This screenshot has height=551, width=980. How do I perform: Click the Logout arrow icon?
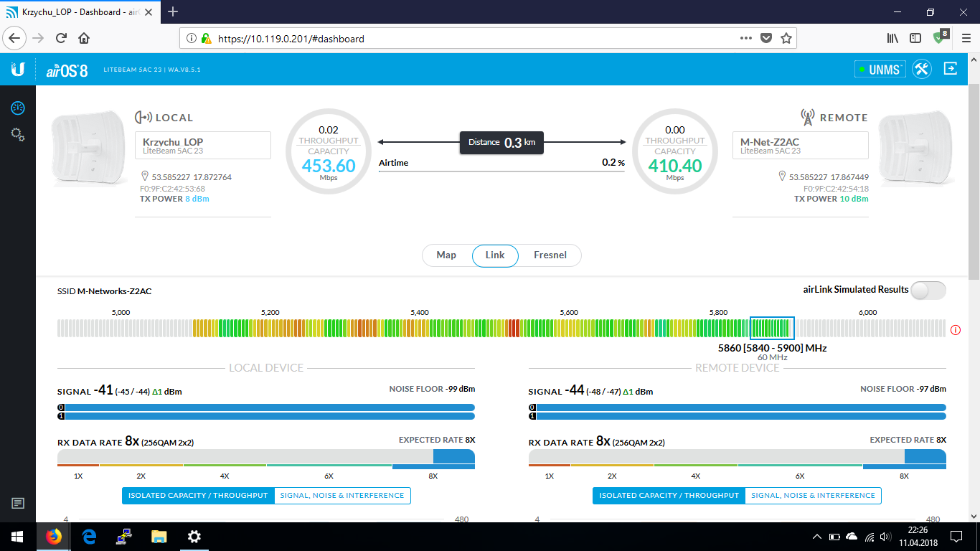coord(951,69)
